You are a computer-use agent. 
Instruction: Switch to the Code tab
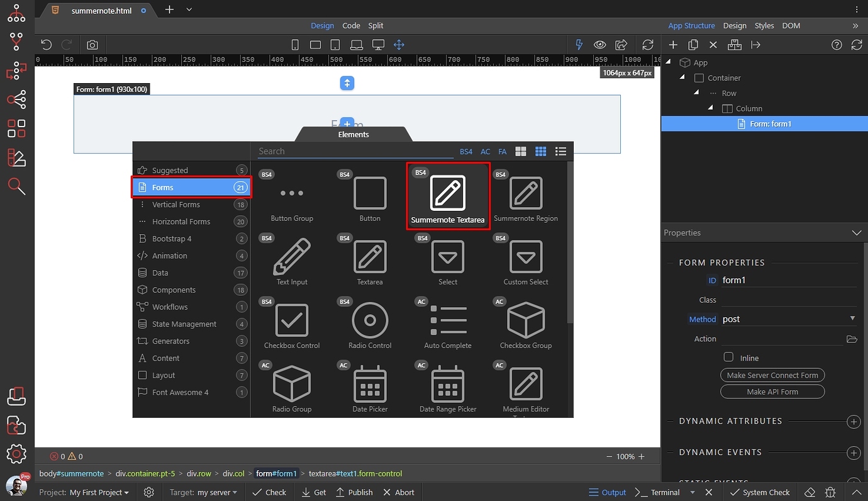[351, 26]
